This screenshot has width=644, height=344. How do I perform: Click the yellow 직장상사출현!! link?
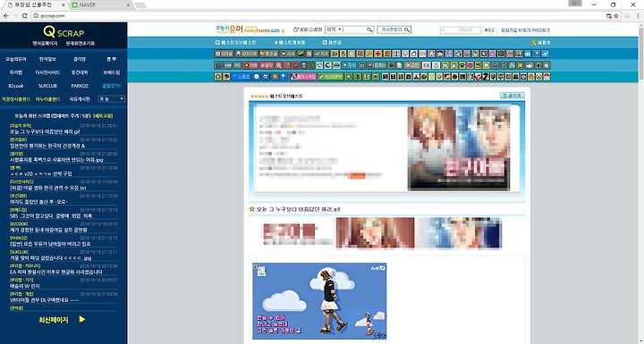tap(16, 99)
